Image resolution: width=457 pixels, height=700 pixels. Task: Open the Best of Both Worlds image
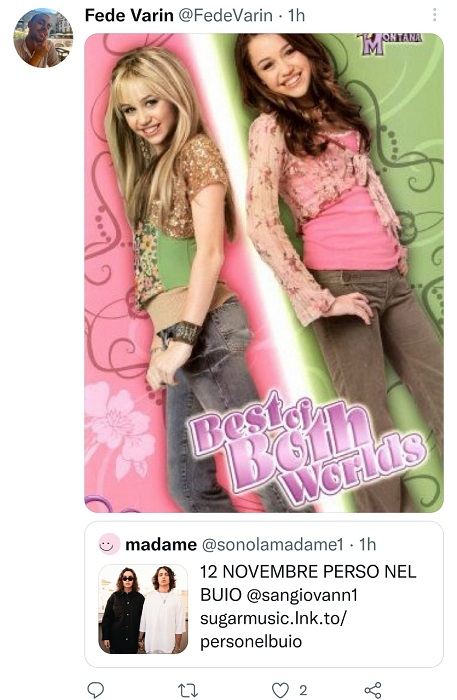point(264,273)
